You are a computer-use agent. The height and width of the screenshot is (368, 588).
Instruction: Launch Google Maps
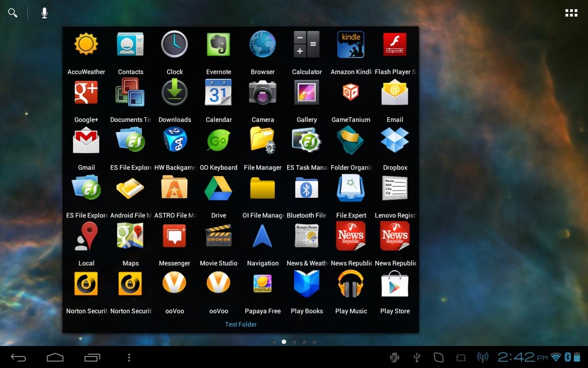(130, 236)
